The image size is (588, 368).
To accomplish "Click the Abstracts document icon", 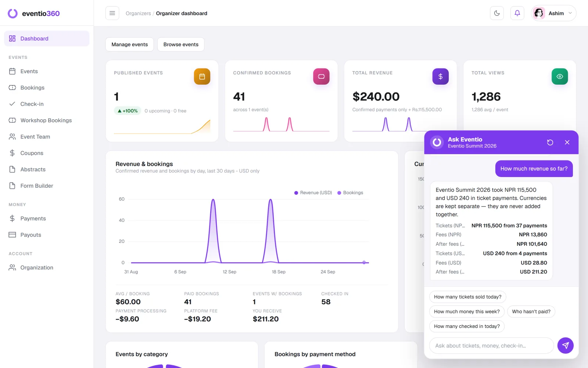I will [x=12, y=169].
